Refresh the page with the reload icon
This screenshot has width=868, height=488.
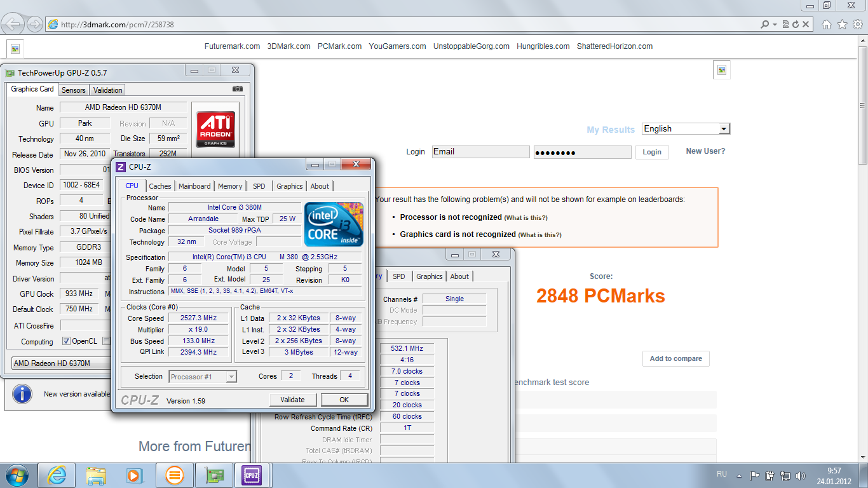796,24
